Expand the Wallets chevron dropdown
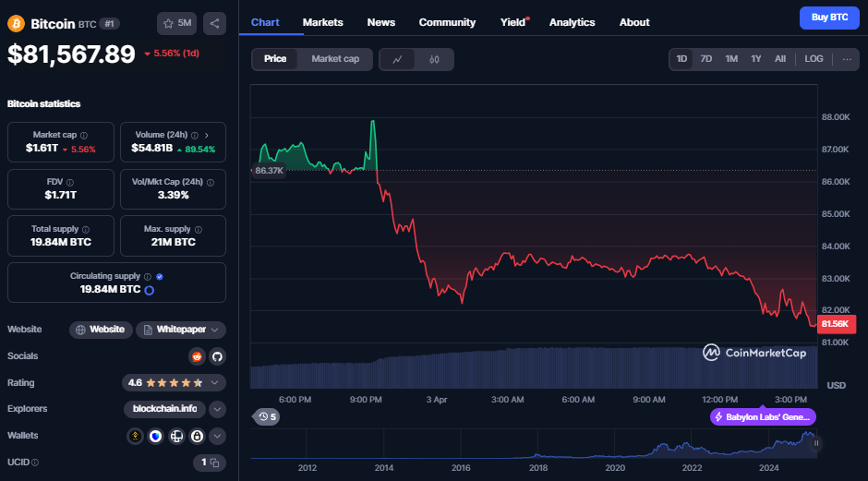This screenshot has width=868, height=481. point(218,436)
